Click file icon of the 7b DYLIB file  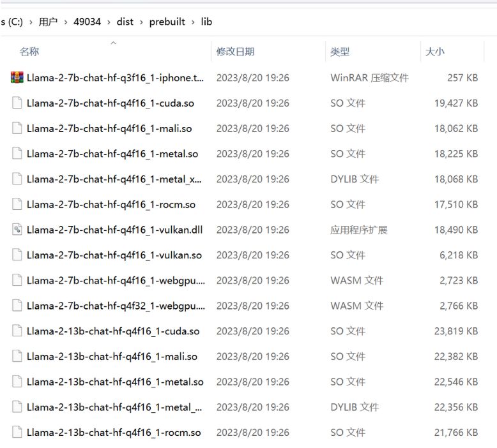pos(17,179)
